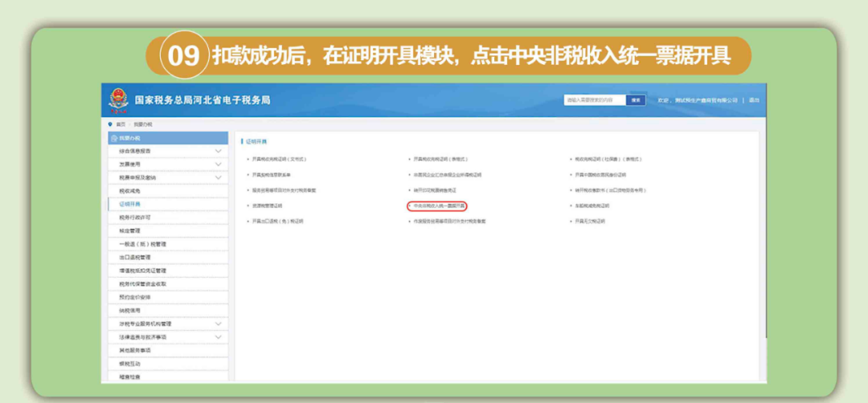The height and width of the screenshot is (403, 868).
Task: Open 资源税管理证明 link
Action: tap(267, 206)
